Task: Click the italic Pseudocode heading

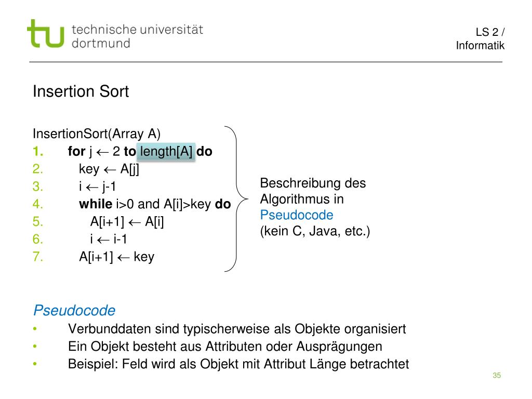Action: point(74,311)
